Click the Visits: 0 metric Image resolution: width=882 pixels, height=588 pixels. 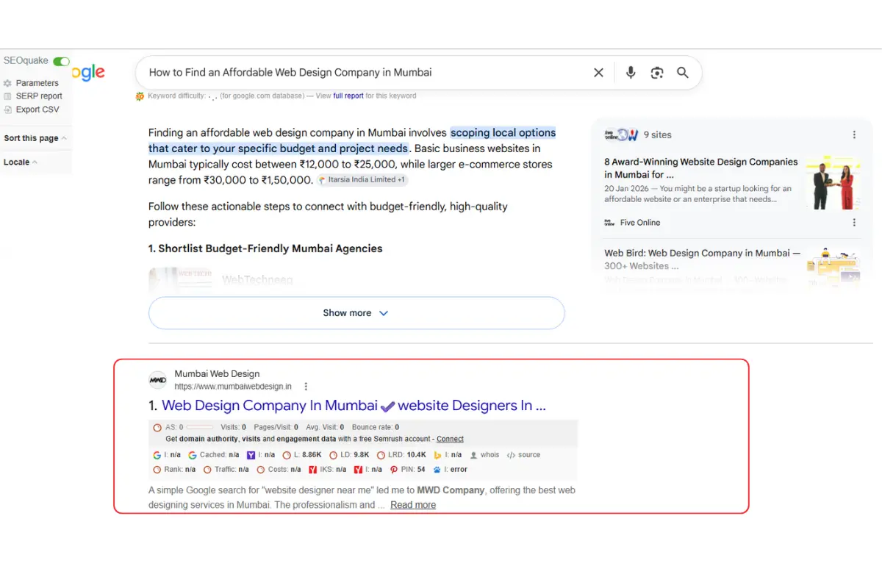[234, 427]
